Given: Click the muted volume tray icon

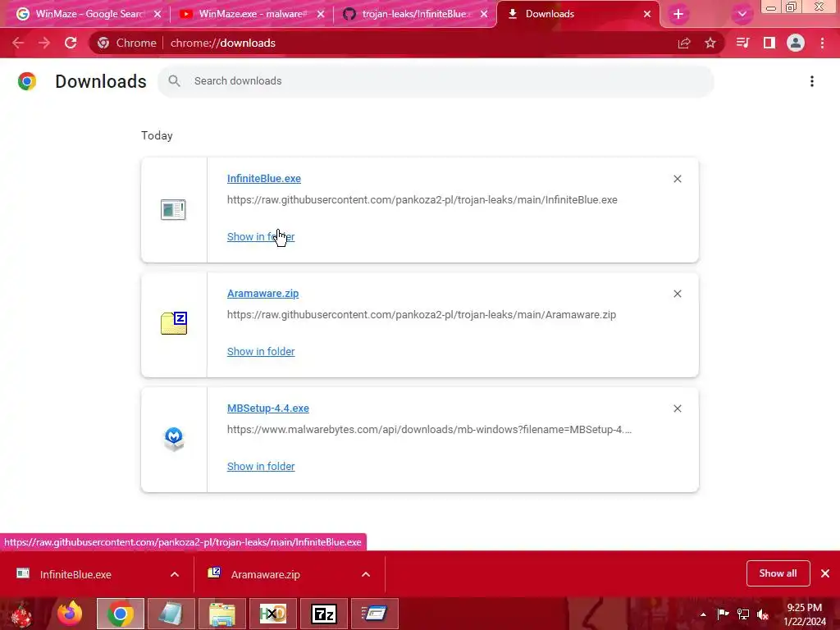Looking at the screenshot, I should [763, 614].
